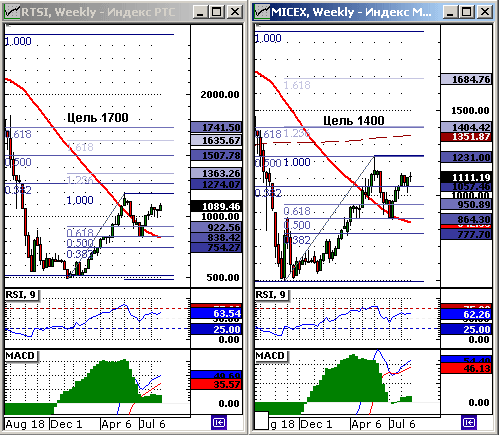Click MICEX MACD value 46.13
This screenshot has height=435, width=499.
pyautogui.click(x=466, y=368)
